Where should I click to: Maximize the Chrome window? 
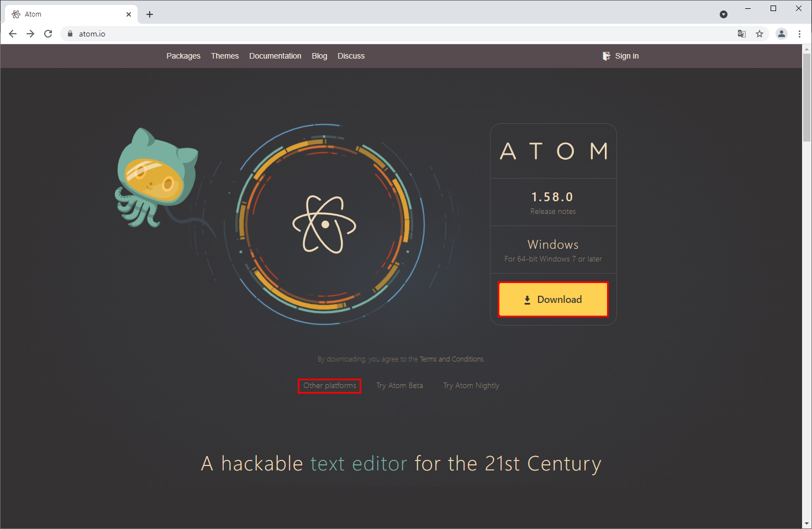point(773,8)
